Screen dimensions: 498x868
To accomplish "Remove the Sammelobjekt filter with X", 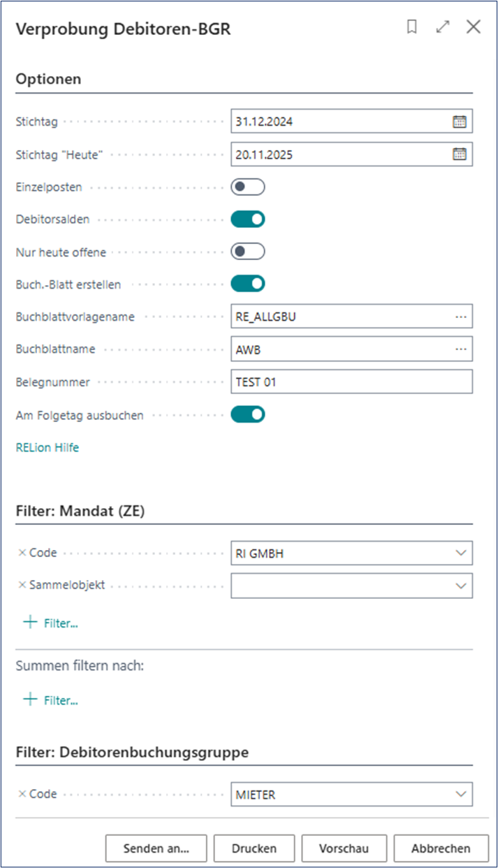I will (22, 586).
